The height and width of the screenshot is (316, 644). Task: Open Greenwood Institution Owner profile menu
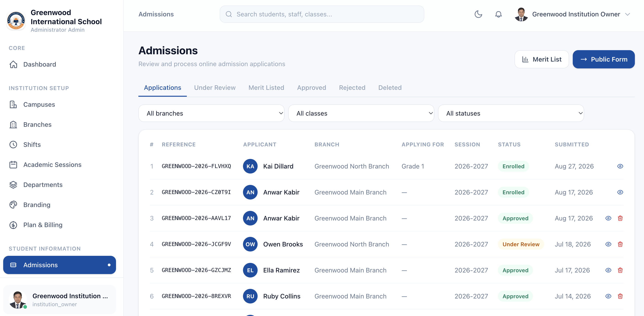point(573,14)
